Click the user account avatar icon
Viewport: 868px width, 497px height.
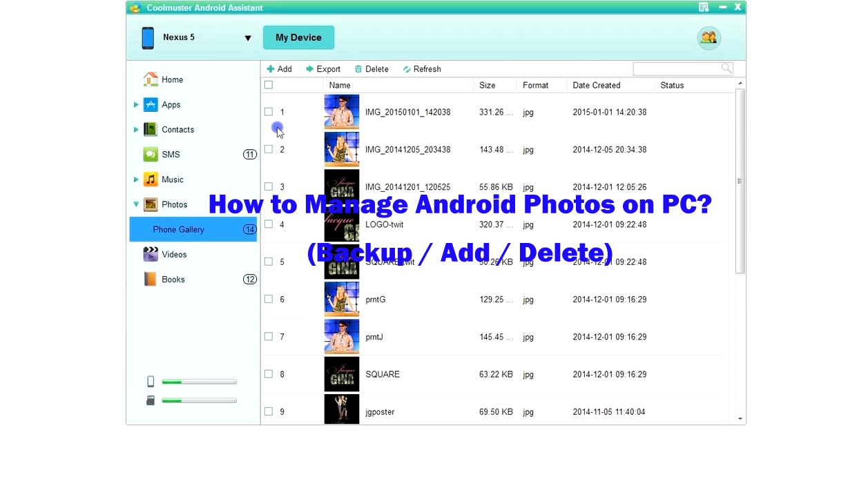(x=708, y=38)
